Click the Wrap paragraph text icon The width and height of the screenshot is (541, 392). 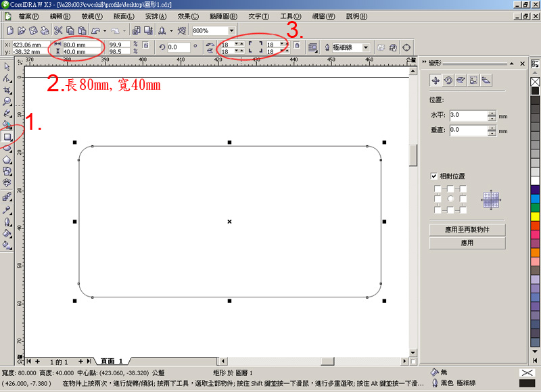click(312, 47)
